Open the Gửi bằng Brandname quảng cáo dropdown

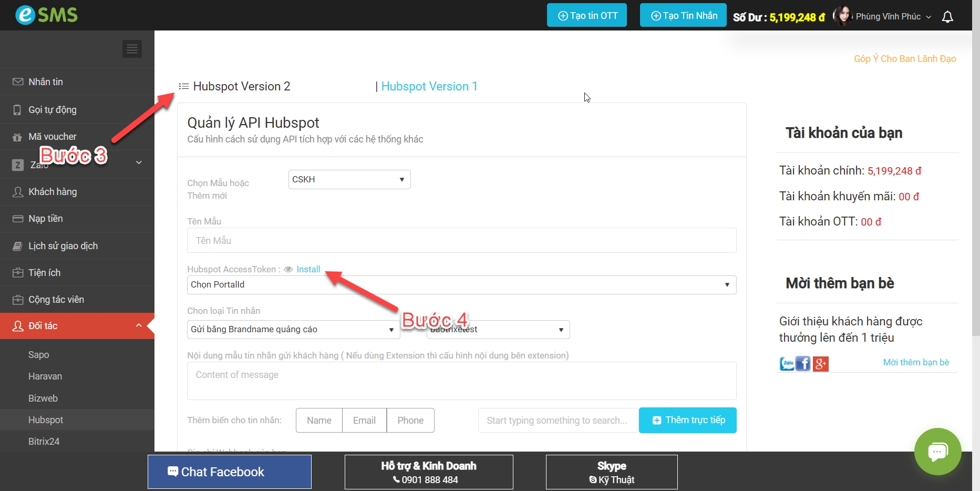pyautogui.click(x=293, y=330)
